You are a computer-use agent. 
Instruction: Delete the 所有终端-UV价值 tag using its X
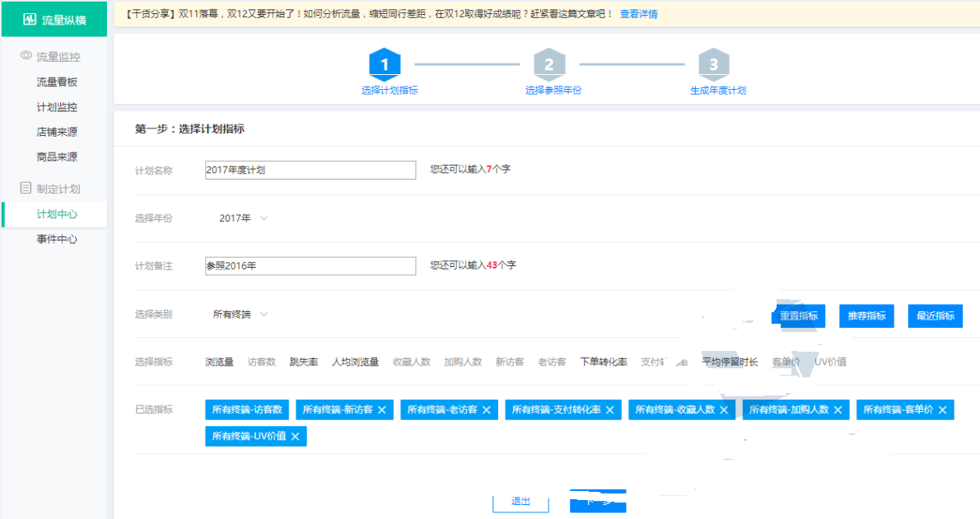(295, 437)
